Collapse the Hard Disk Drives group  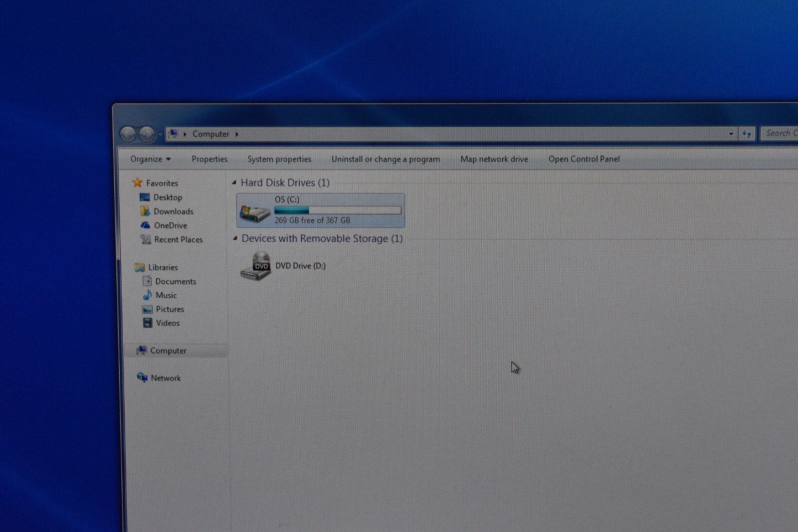tap(234, 182)
